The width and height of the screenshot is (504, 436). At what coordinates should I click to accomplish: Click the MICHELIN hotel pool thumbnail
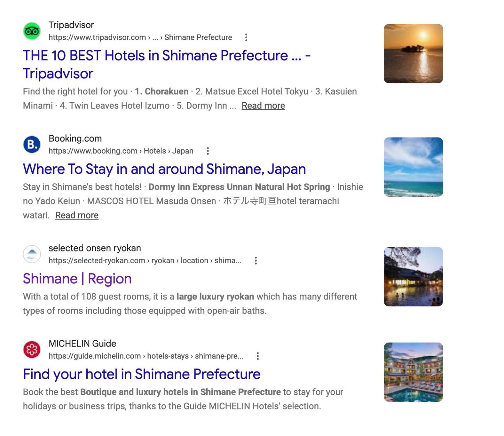[x=413, y=372]
